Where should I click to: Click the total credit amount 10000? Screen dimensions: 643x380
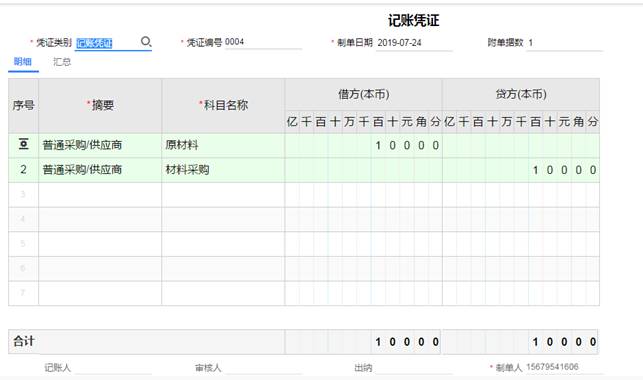520,342
